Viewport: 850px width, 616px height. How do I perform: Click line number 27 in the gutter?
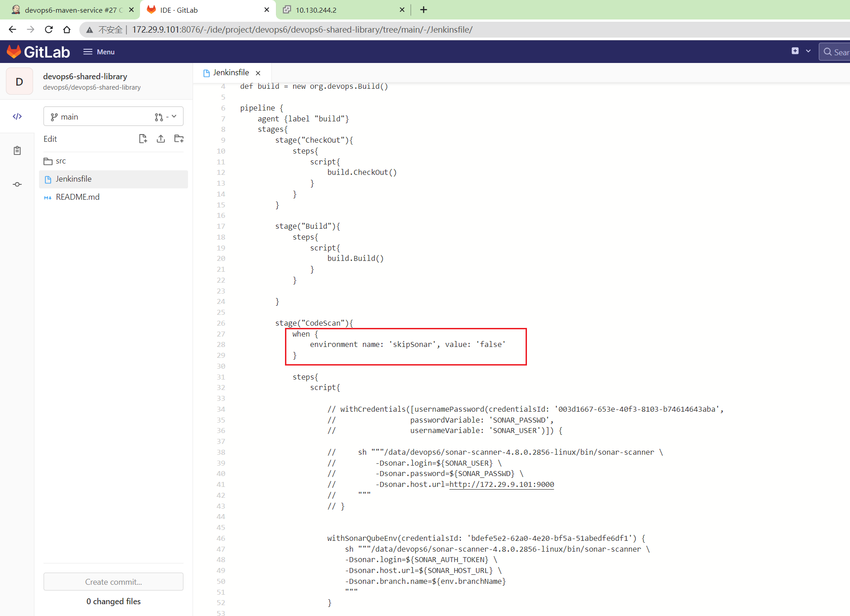pos(221,334)
